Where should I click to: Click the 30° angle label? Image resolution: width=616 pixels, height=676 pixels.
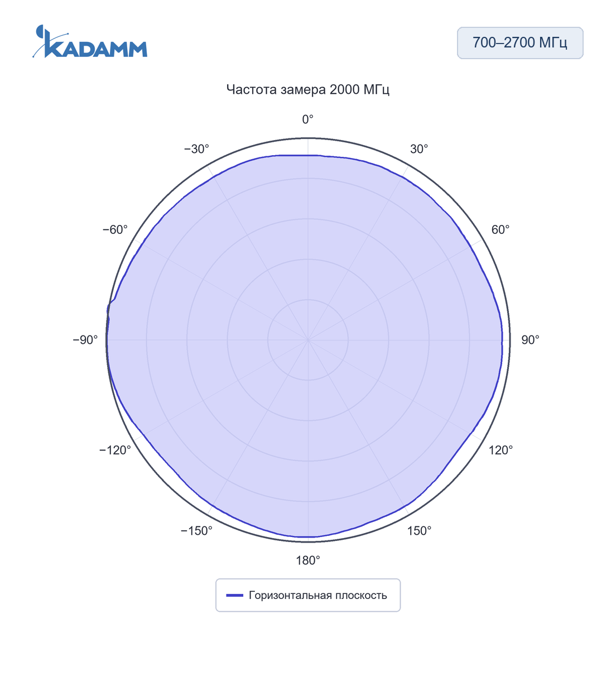pos(419,149)
